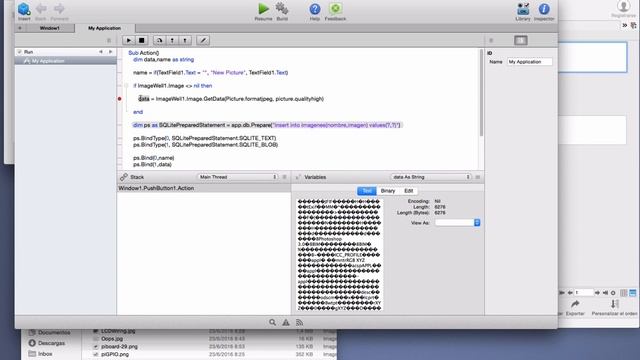Click the Edit Code pencil button

pyautogui.click(x=203, y=40)
